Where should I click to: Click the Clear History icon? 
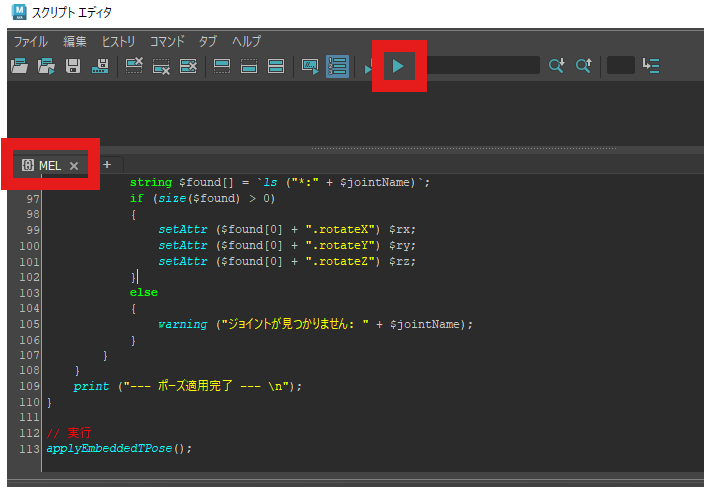tap(134, 66)
